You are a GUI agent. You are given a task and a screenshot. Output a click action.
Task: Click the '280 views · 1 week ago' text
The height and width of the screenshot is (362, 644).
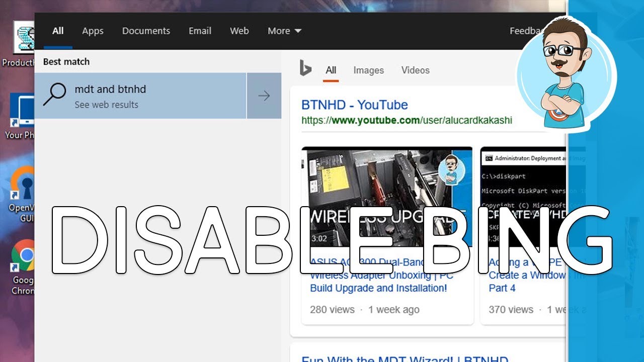pyautogui.click(x=364, y=310)
